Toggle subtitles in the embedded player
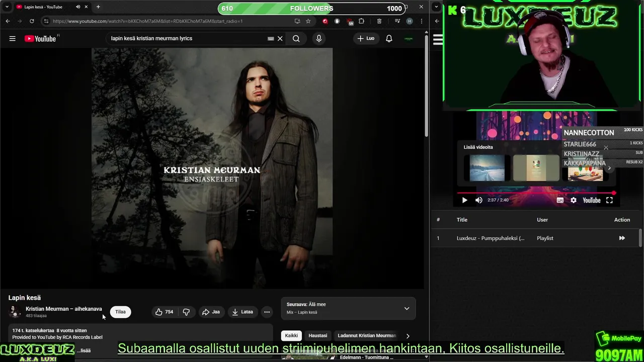This screenshot has height=362, width=644. tap(560, 200)
